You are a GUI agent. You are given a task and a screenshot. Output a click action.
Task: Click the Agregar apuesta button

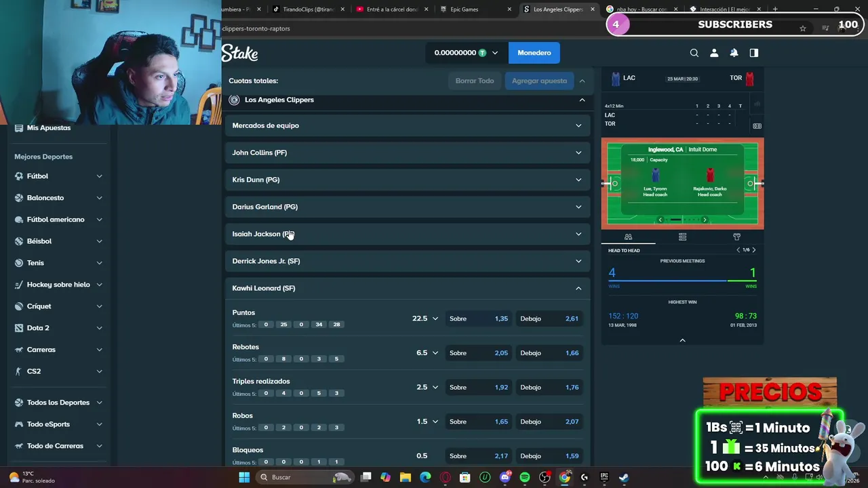(539, 81)
